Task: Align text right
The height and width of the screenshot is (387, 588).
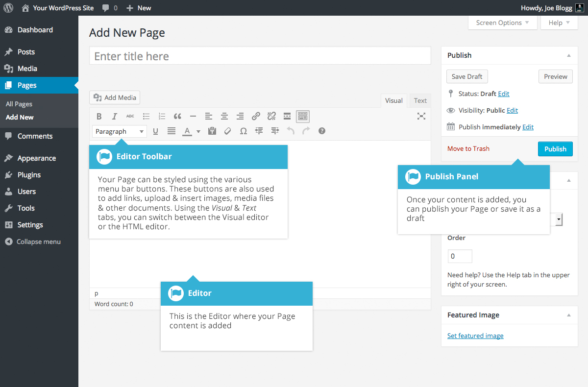Action: pyautogui.click(x=240, y=116)
